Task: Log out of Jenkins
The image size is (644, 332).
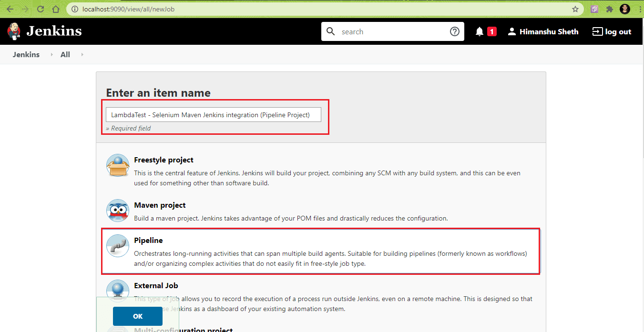Action: 612,31
